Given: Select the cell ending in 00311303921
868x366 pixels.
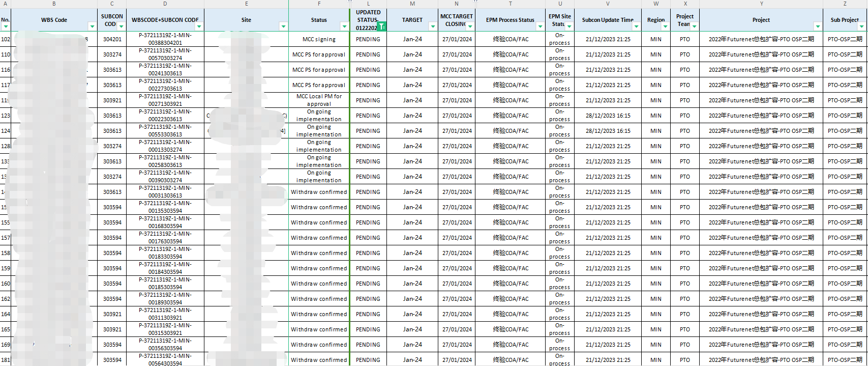Looking at the screenshot, I should click(165, 314).
